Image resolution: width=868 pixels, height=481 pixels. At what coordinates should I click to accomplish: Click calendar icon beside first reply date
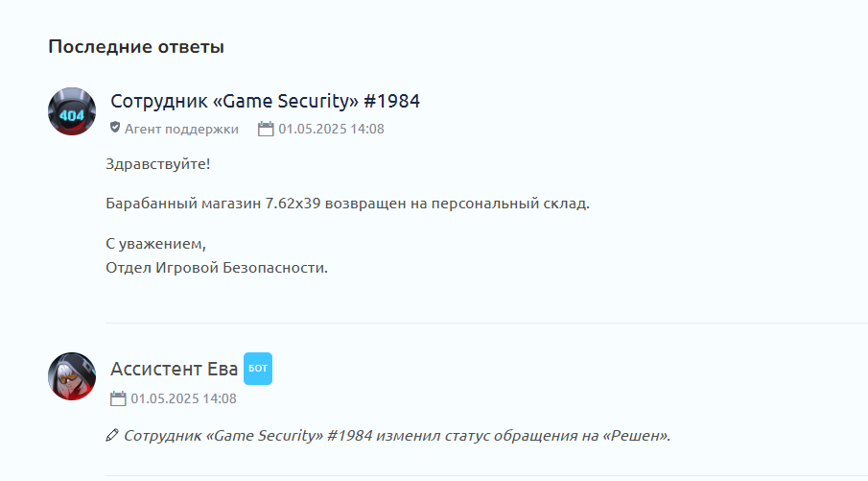(x=266, y=129)
